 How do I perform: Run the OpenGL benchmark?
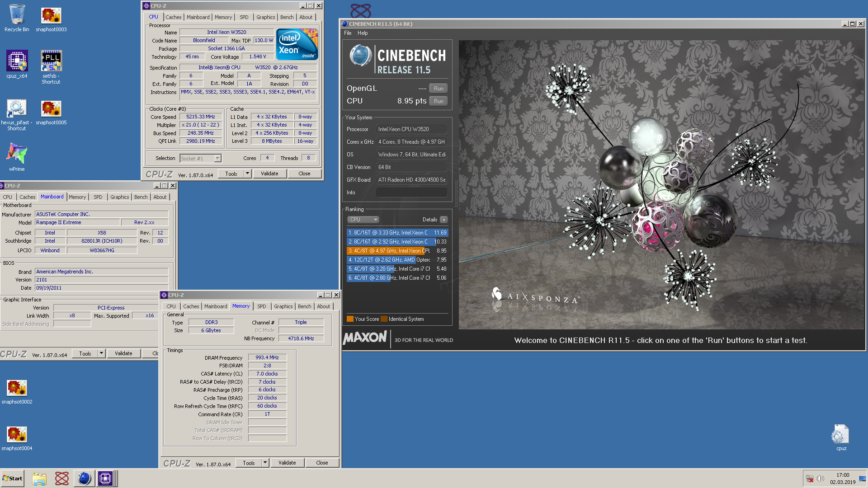click(x=438, y=89)
